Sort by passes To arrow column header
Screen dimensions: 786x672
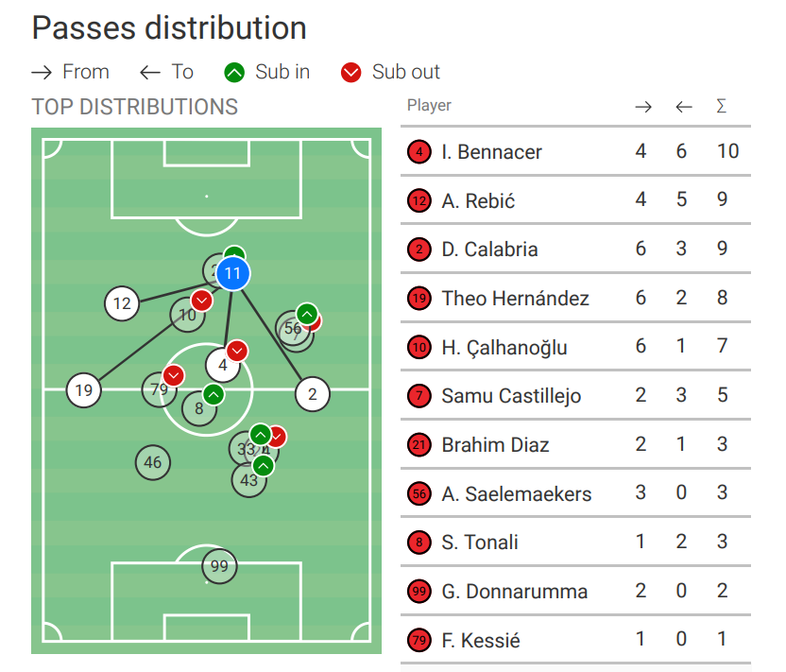(x=684, y=106)
